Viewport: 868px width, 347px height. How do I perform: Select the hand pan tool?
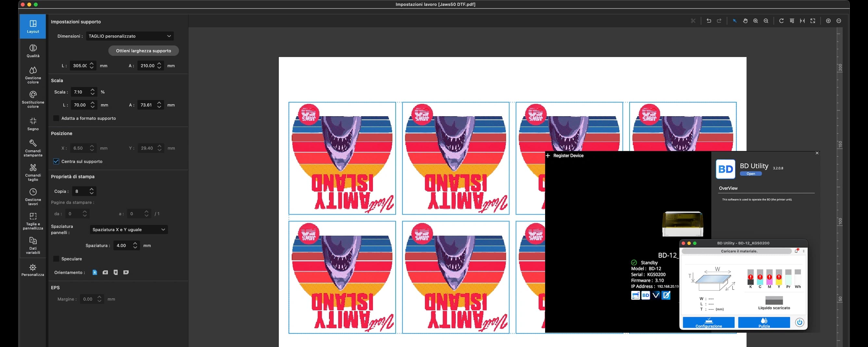point(745,21)
